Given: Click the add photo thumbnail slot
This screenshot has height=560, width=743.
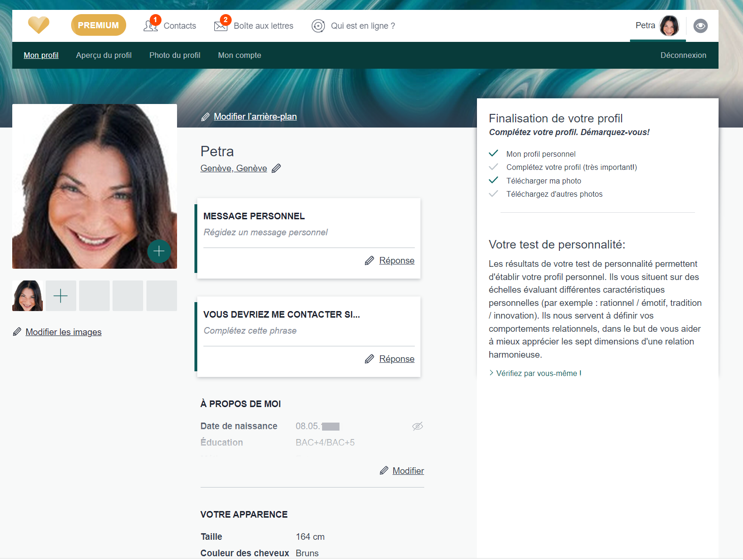Looking at the screenshot, I should pos(61,296).
